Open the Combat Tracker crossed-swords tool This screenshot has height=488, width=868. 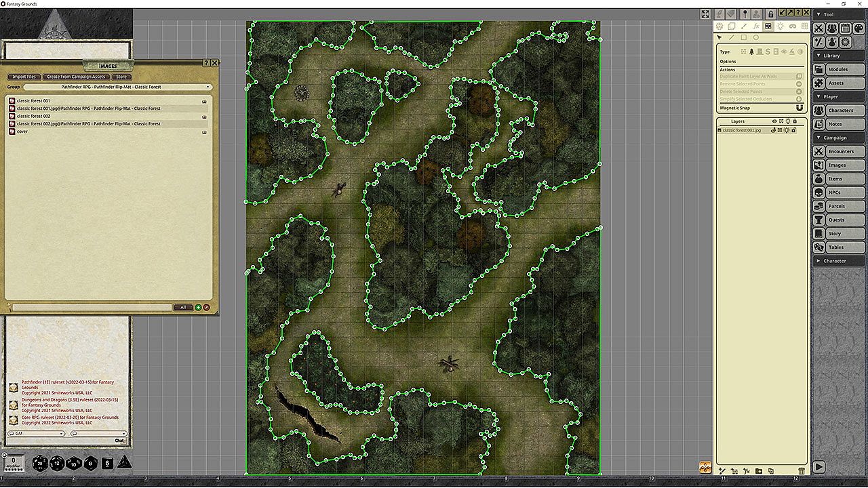[819, 28]
